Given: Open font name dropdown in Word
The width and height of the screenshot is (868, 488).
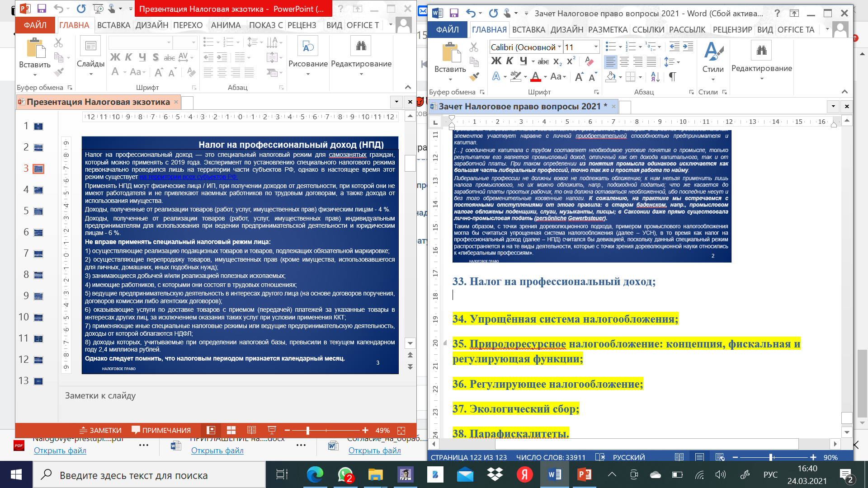Looking at the screenshot, I should (x=559, y=47).
